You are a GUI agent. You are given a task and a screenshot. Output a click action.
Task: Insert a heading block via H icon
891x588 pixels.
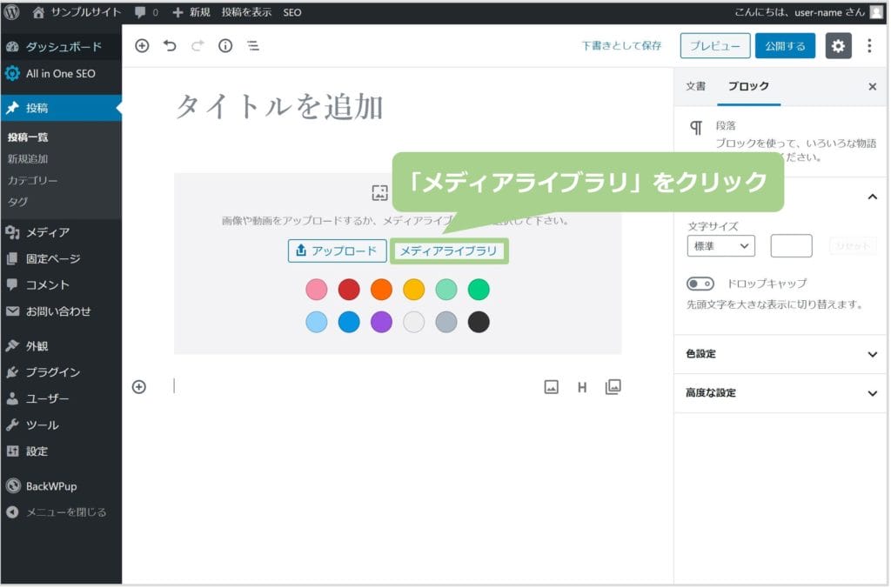coord(582,387)
